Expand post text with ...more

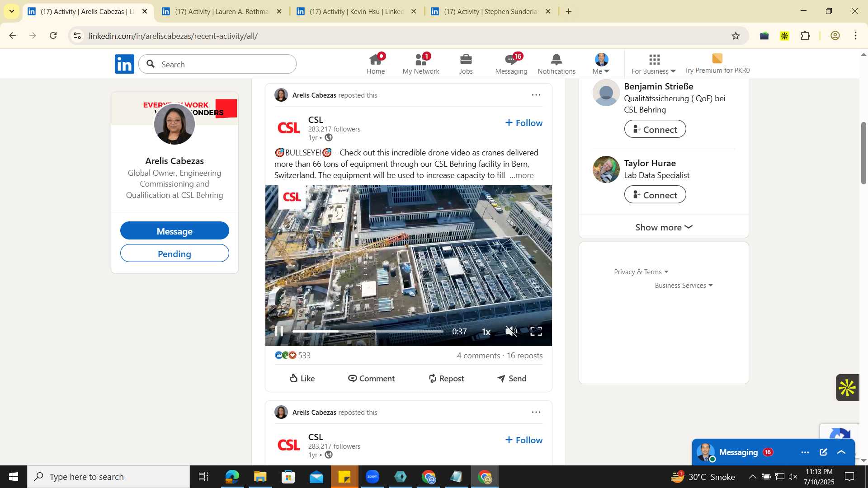coord(521,175)
